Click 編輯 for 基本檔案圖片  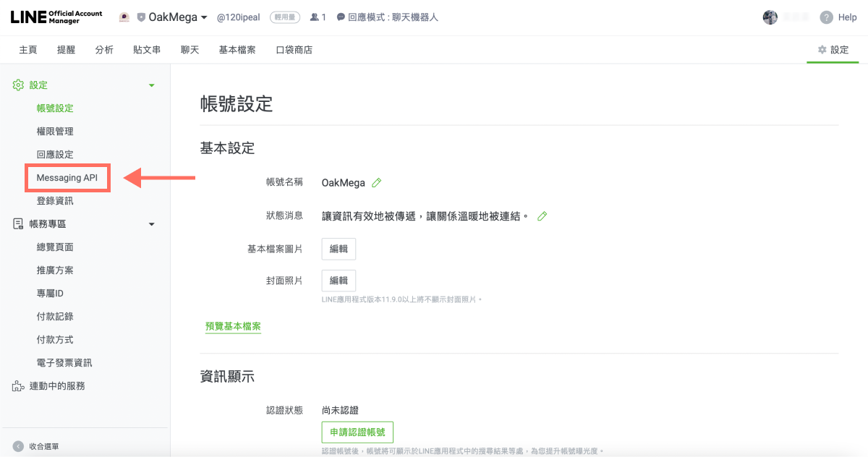(x=339, y=249)
